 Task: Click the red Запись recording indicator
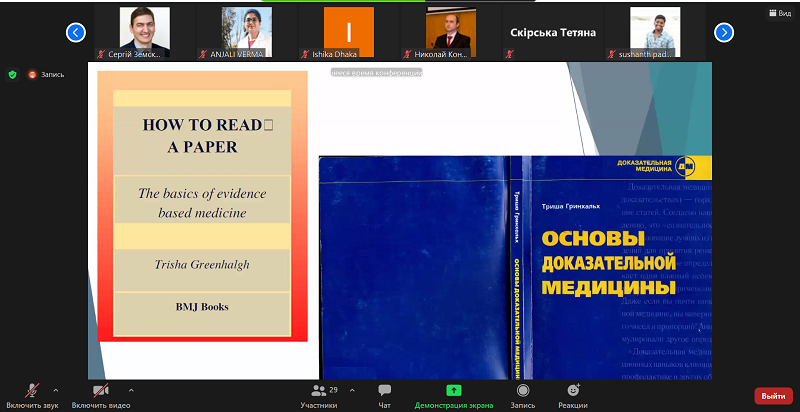(46, 74)
